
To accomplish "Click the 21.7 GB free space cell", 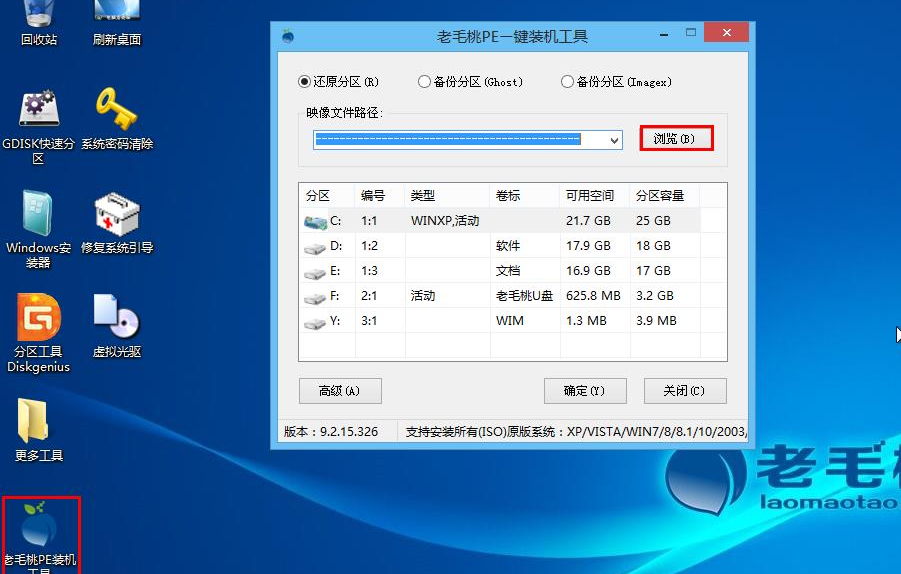I will [588, 221].
